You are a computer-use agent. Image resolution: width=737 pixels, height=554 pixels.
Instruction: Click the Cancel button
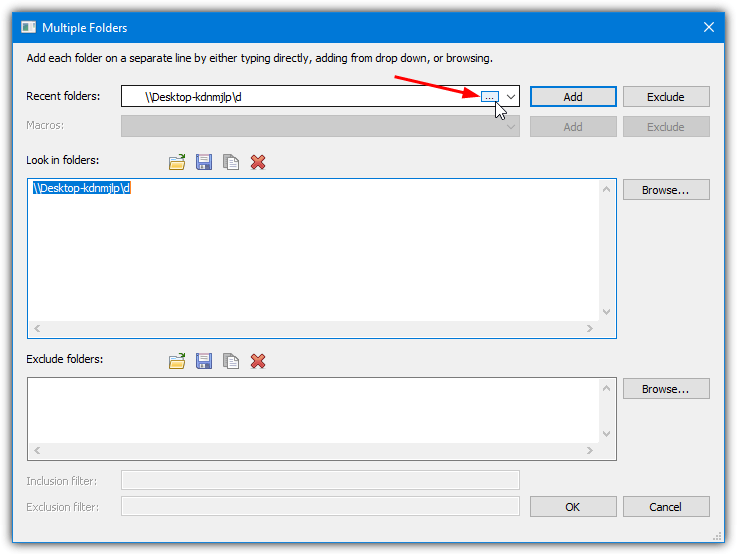[x=666, y=507]
